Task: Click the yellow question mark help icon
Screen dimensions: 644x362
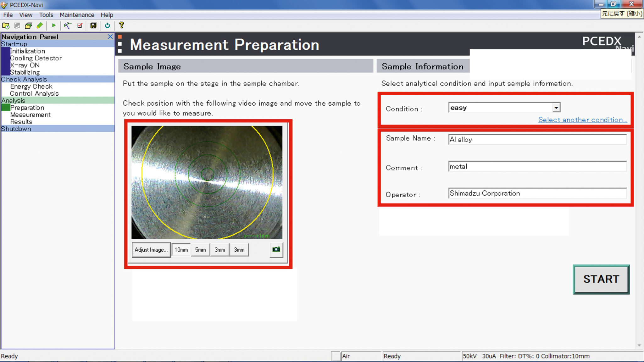Action: [122, 25]
